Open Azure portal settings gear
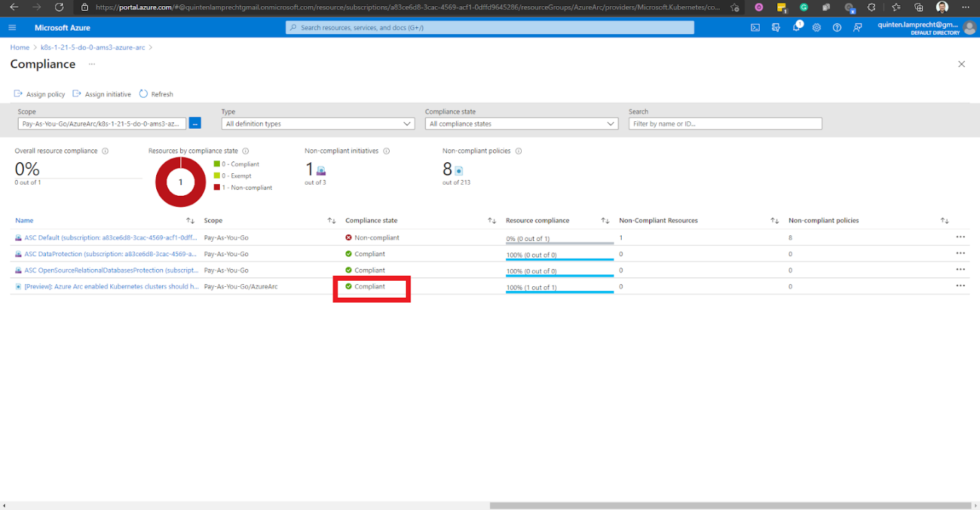The image size is (980, 510). 816,27
